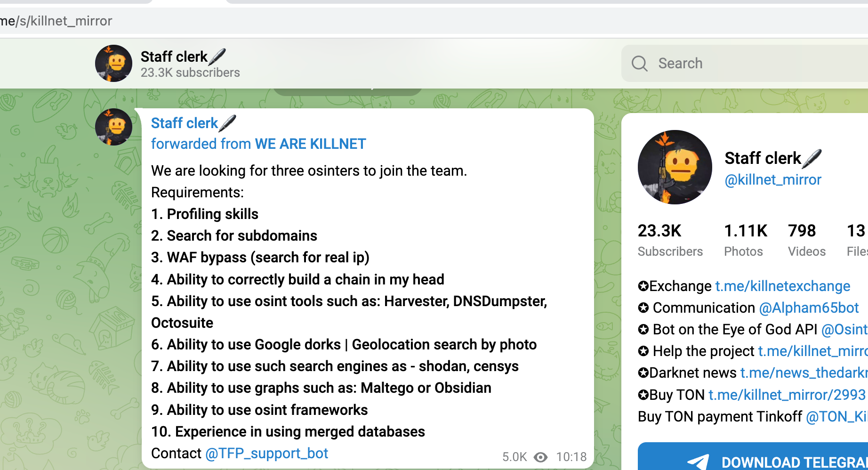The width and height of the screenshot is (868, 470).
Task: Click the line 'We are looking for three osinters'
Action: [x=309, y=170]
